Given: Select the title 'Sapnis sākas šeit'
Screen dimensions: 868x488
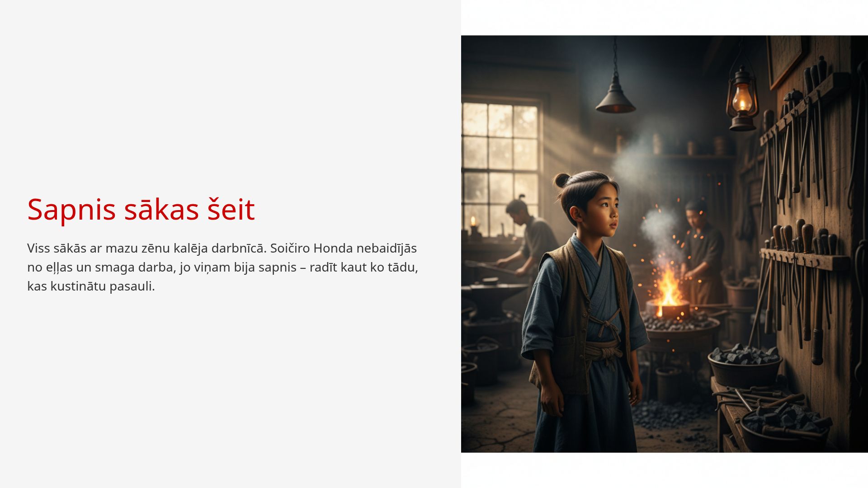Looking at the screenshot, I should [141, 209].
